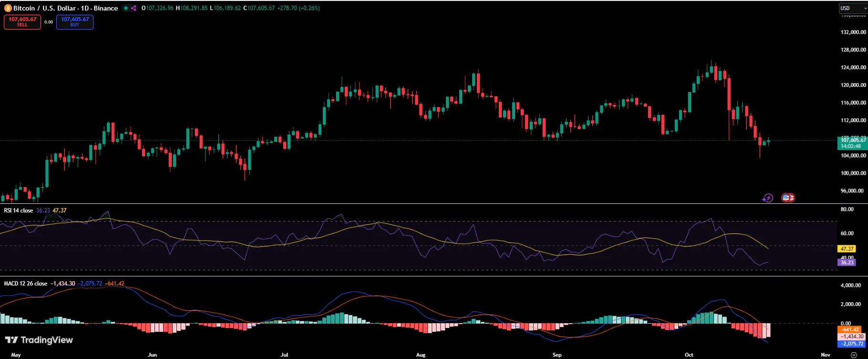The width and height of the screenshot is (868, 359).
Task: Click the 112,000.00 price axis label
Action: (x=853, y=121)
